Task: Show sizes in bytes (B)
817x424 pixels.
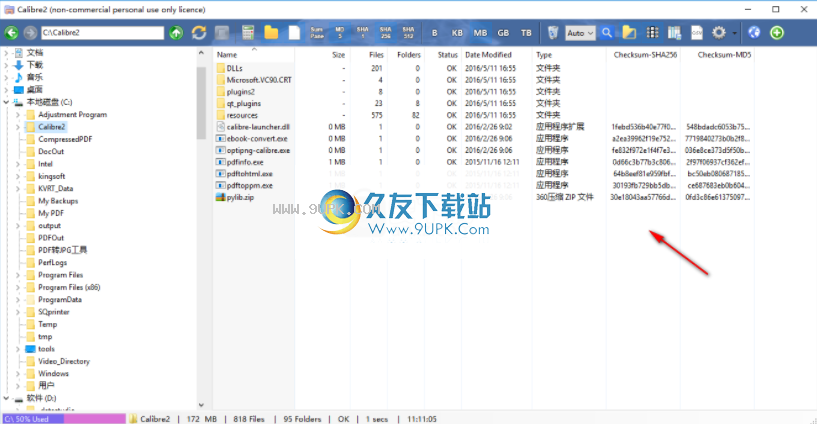Action: (435, 33)
